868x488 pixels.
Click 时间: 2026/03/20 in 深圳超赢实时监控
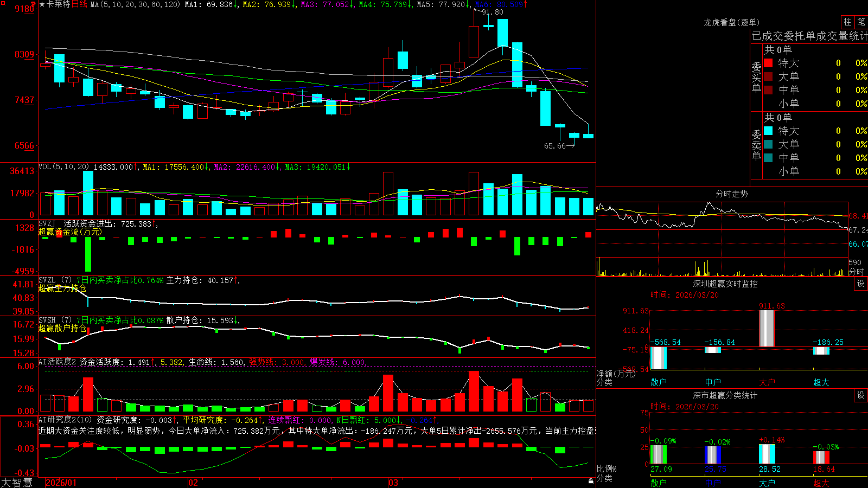pyautogui.click(x=685, y=295)
